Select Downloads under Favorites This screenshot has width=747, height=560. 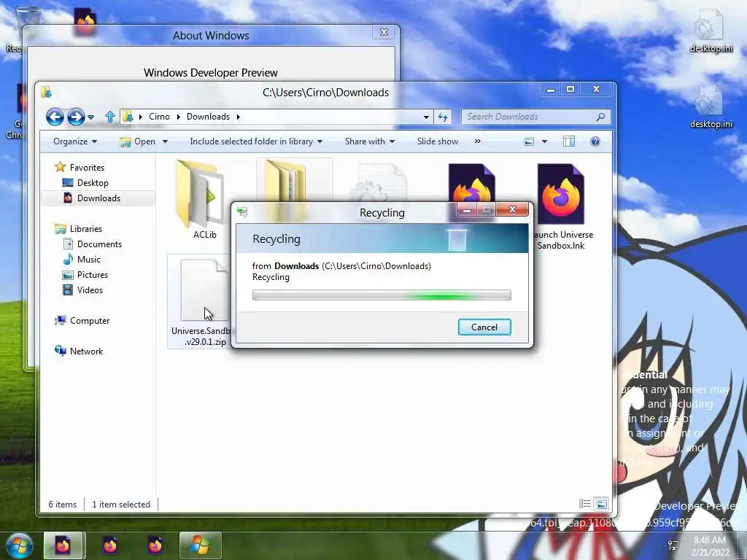98,198
